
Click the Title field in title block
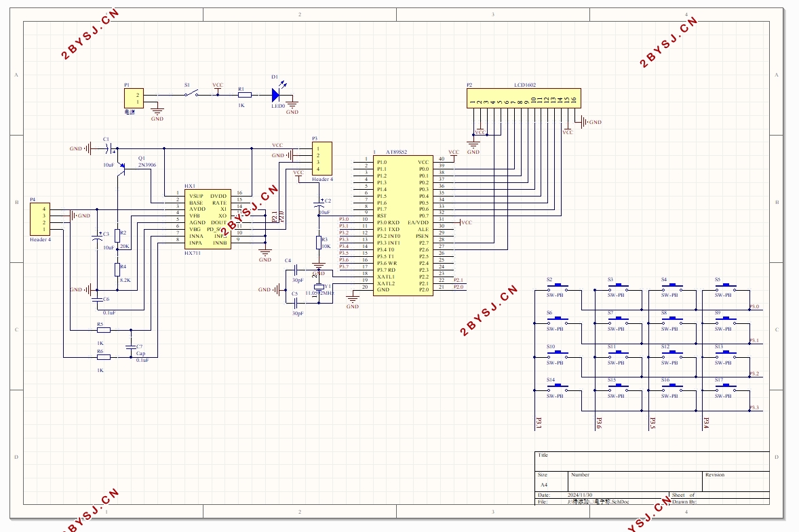click(x=652, y=462)
